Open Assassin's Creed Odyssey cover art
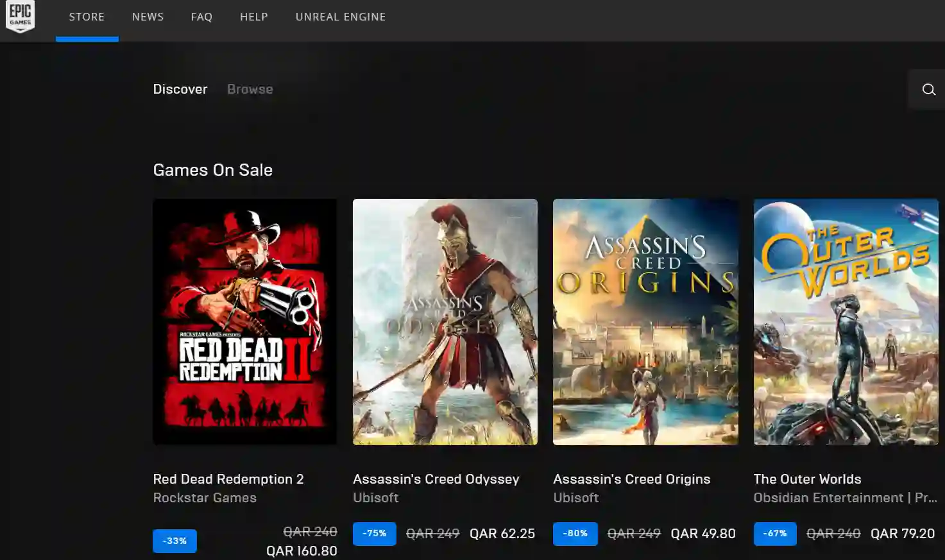The width and height of the screenshot is (945, 560). coord(445,322)
